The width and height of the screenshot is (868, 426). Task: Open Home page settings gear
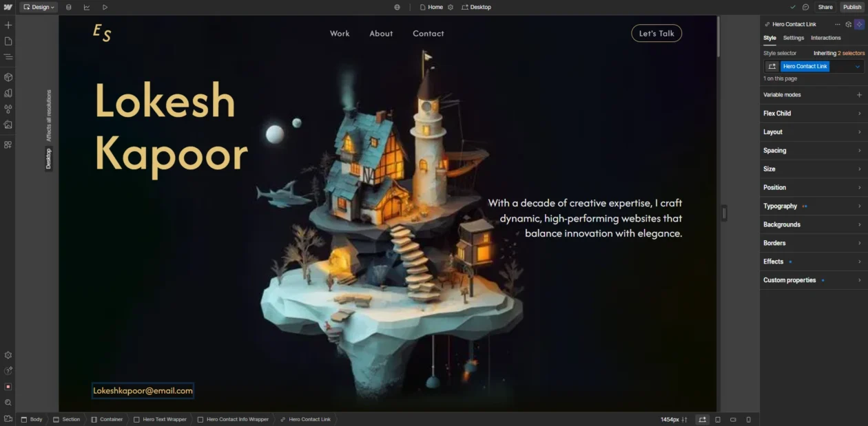(x=451, y=7)
